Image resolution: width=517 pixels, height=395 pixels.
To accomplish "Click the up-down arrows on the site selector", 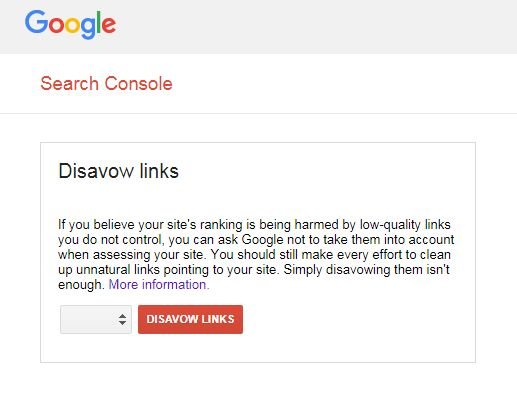I will tap(122, 319).
